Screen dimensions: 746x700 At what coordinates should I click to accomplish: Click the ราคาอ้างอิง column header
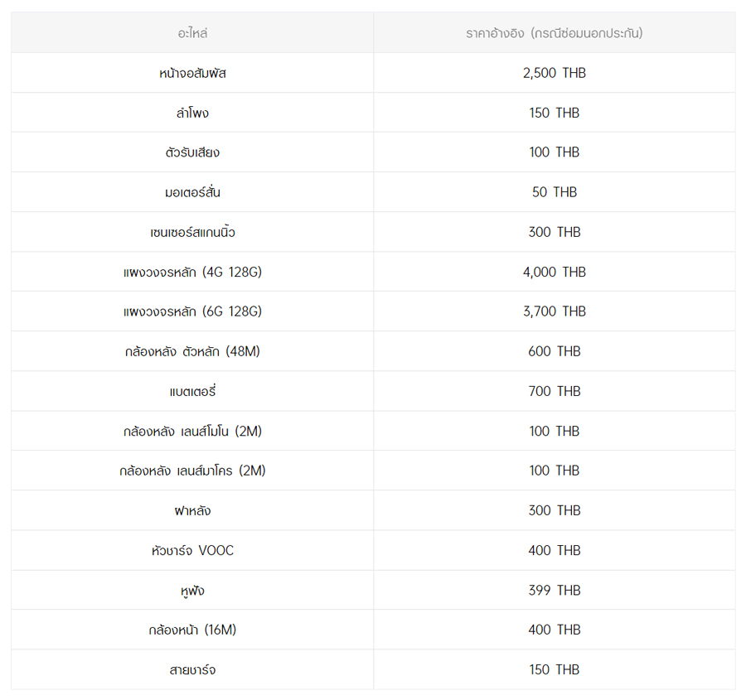tap(554, 33)
